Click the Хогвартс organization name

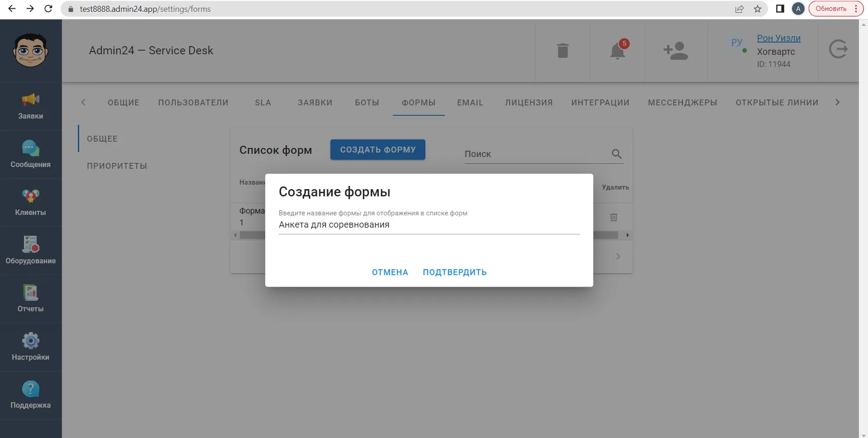click(x=776, y=52)
